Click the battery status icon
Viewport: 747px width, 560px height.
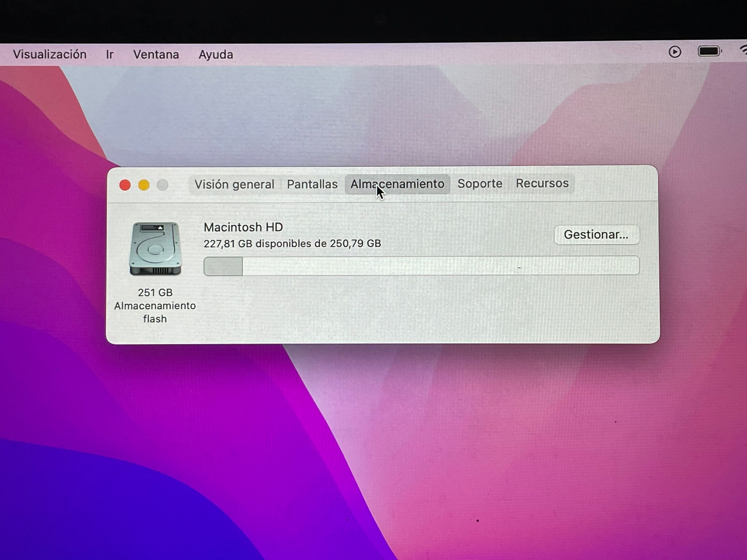click(x=709, y=51)
